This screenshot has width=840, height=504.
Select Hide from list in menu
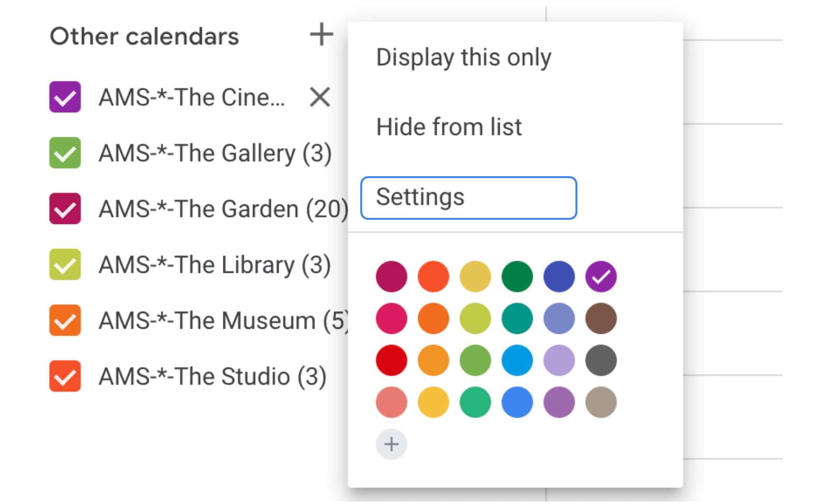[448, 127]
